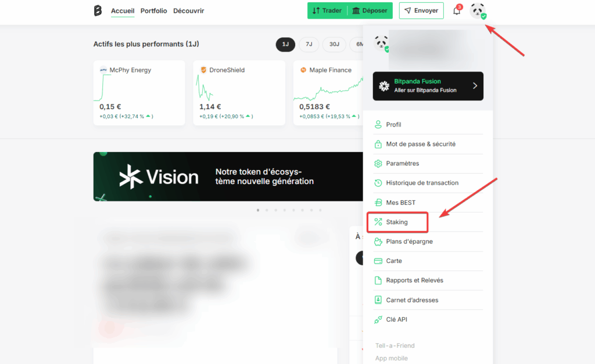This screenshot has height=364, width=595.
Task: Open Mot de passe & sécurité
Action: (428, 144)
